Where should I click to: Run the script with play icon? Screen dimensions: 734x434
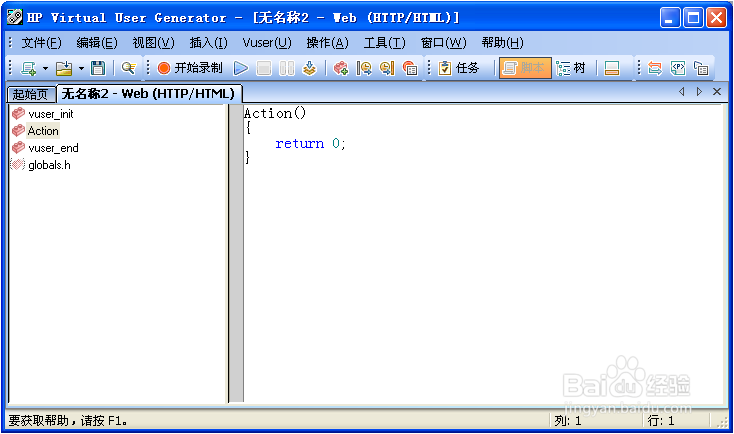pos(241,68)
